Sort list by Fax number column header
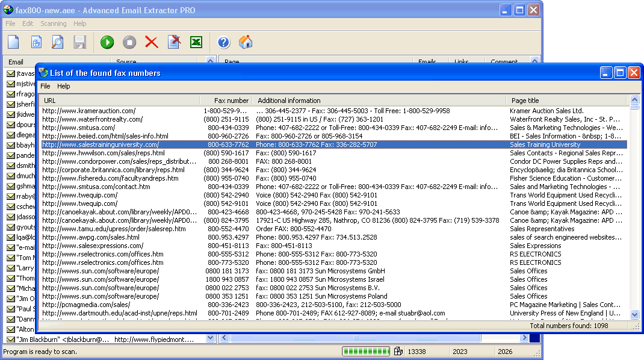 (x=231, y=101)
